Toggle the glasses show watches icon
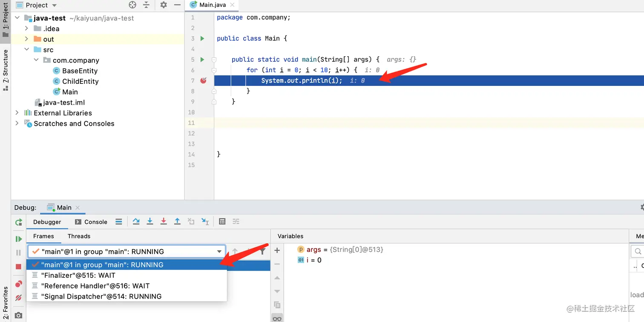The width and height of the screenshot is (644, 322). click(277, 318)
